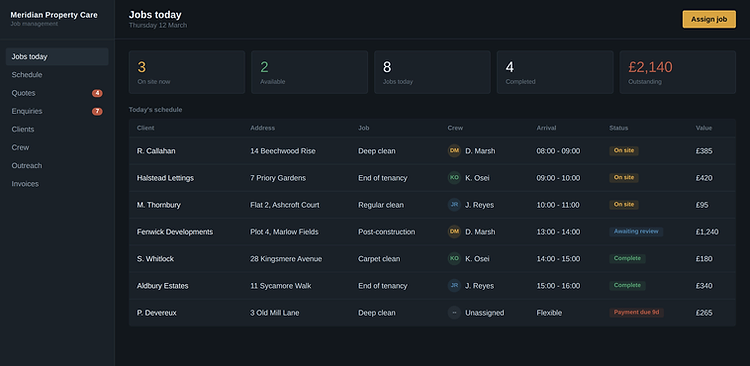Viewport: 750px width, 366px height.
Task: Open the Enquiries section
Action: point(57,111)
